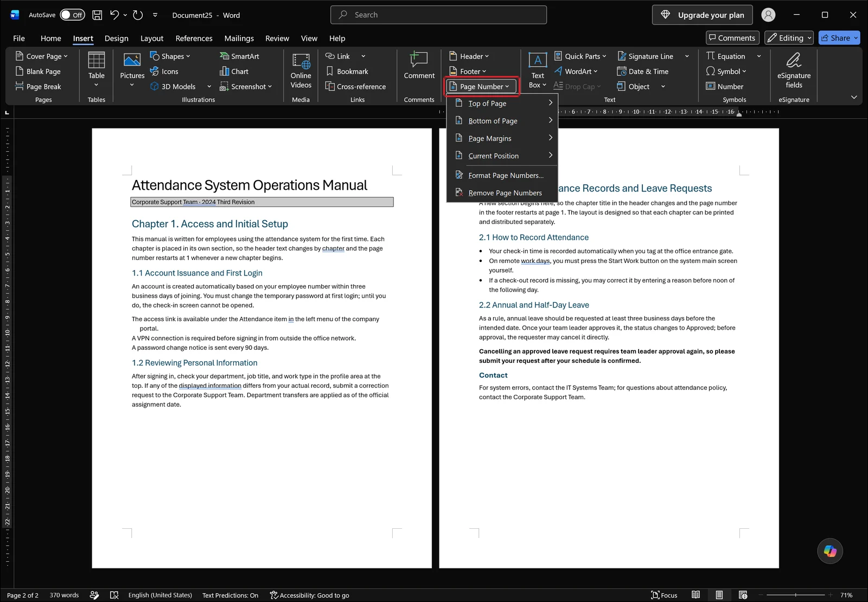The image size is (868, 602).
Task: Insert a Blank Page
Action: pyautogui.click(x=38, y=72)
